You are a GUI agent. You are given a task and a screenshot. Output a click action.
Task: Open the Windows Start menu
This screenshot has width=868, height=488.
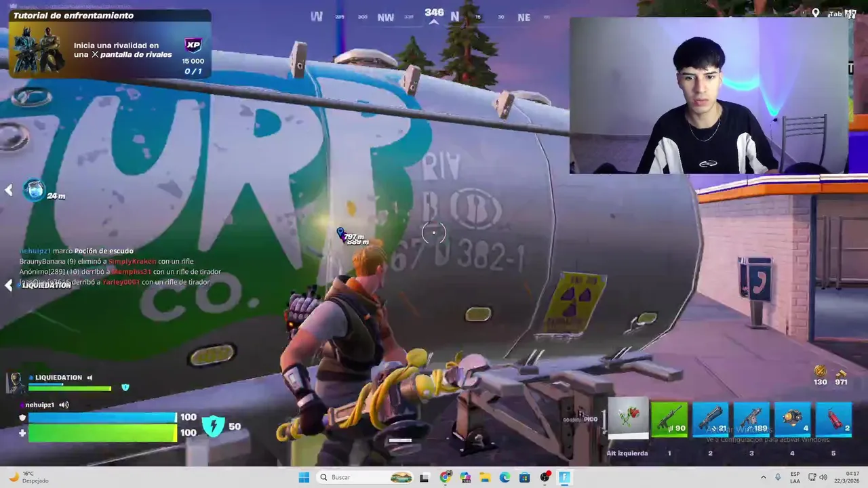click(x=304, y=477)
